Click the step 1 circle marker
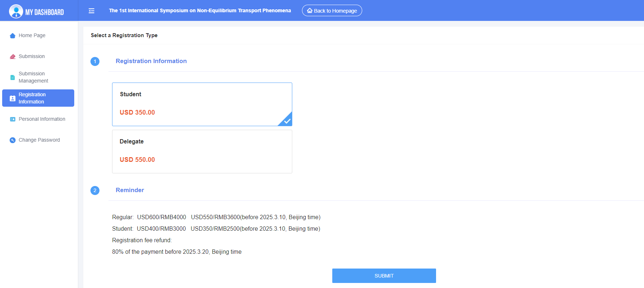 click(x=95, y=61)
